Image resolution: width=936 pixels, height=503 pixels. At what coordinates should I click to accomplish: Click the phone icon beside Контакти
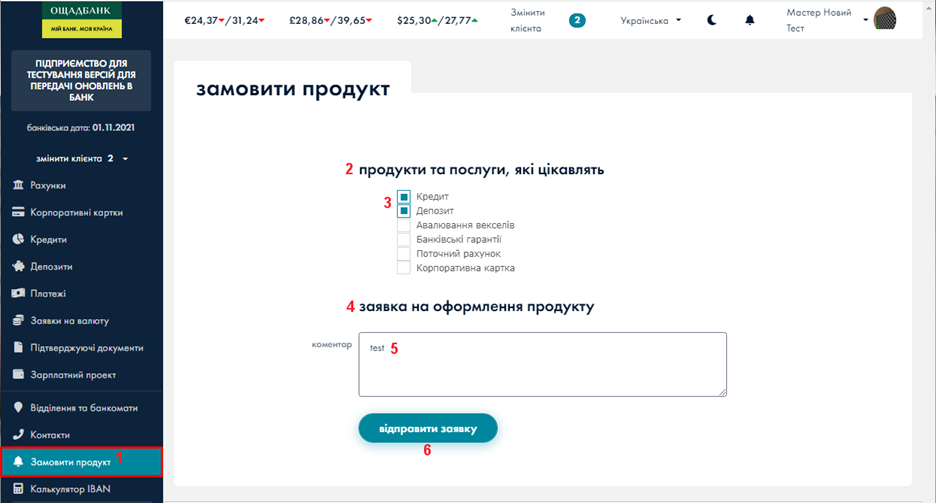point(18,435)
